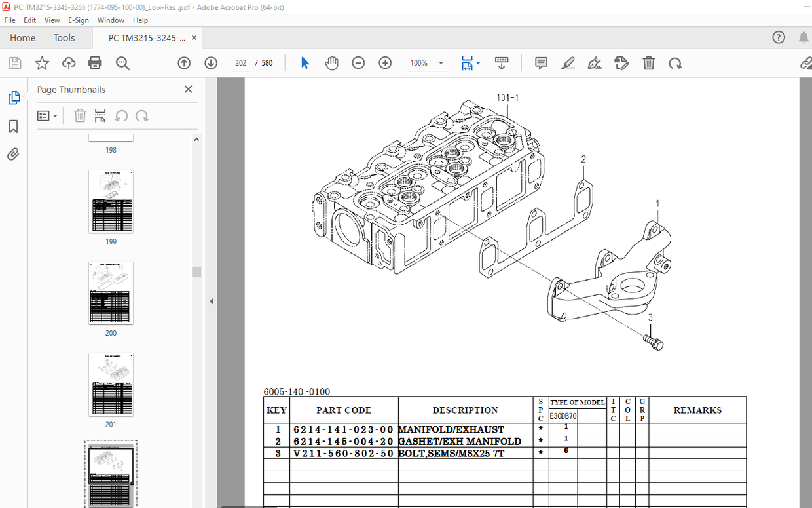Click the E3CDB70 model header cell
This screenshot has height=508, width=812.
point(563,416)
